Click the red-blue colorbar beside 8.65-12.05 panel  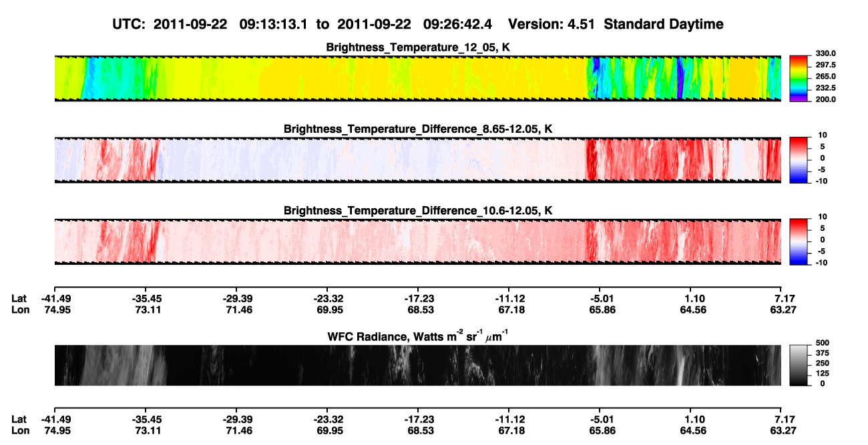(x=799, y=160)
